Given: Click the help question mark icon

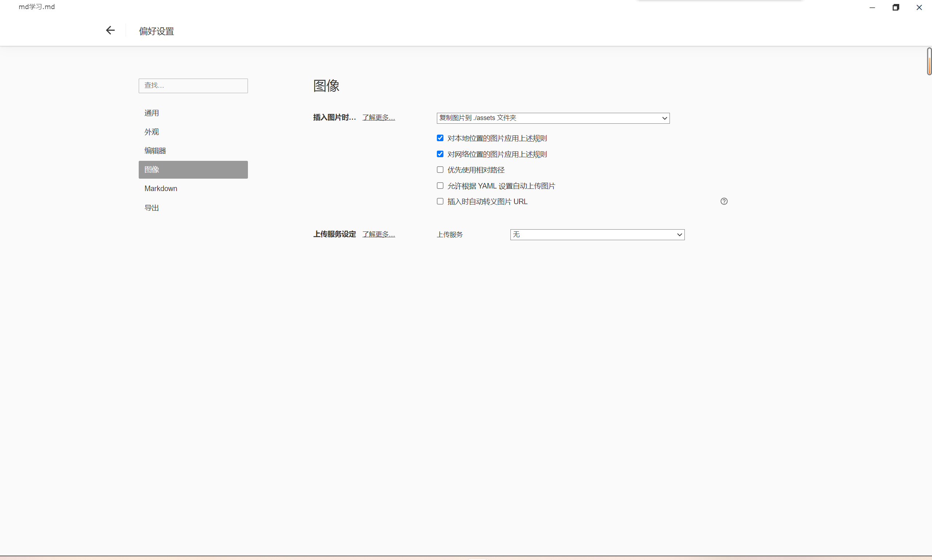Looking at the screenshot, I should coord(724,202).
